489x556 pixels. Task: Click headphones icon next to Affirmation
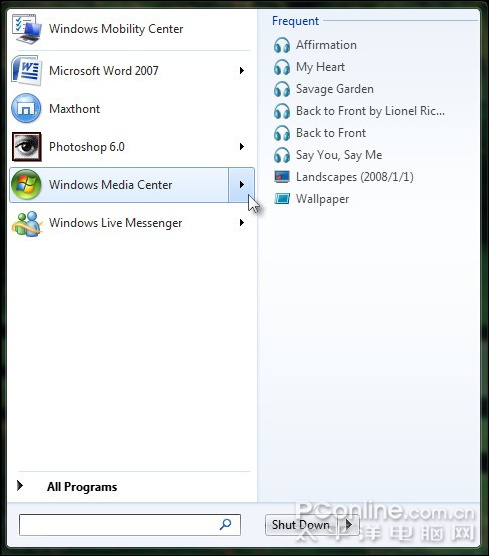click(282, 45)
